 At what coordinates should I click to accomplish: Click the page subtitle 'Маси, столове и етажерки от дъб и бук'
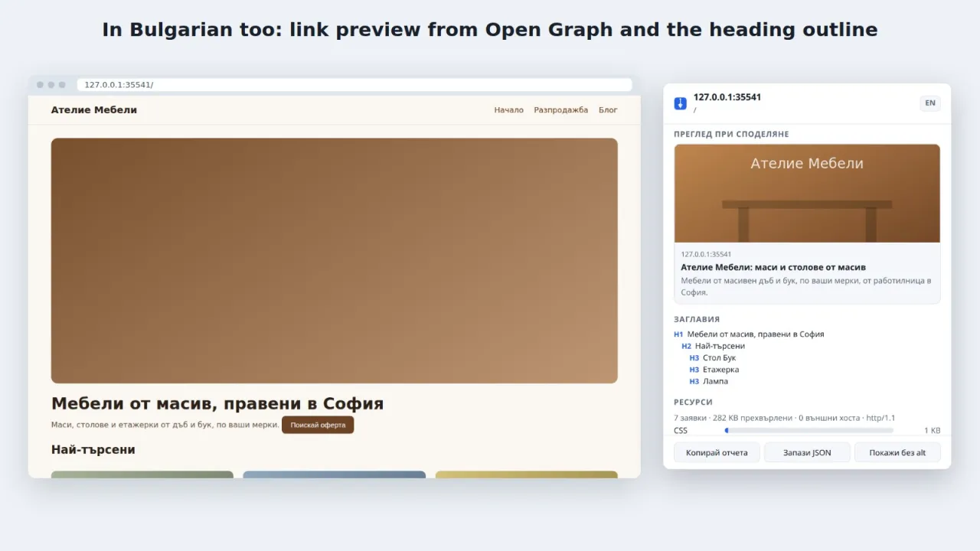tap(165, 425)
